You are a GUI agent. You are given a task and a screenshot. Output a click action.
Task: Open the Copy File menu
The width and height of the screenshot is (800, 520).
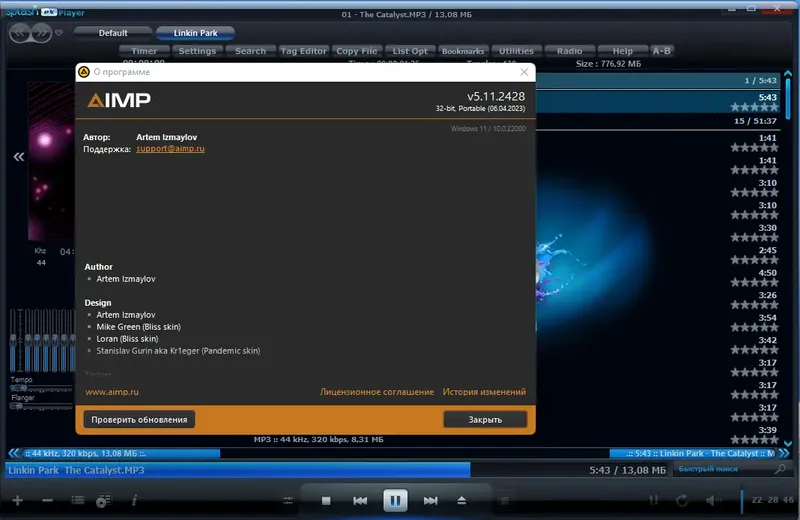(357, 51)
